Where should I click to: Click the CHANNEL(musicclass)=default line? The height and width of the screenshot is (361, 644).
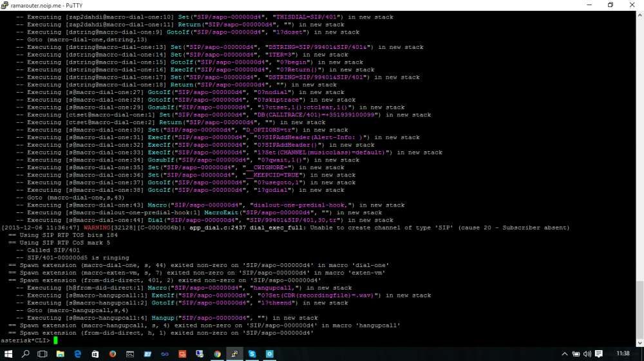pos(229,153)
